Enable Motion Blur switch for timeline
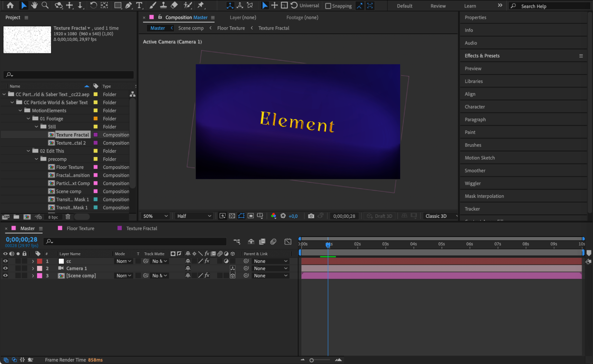Viewport: 593px width, 364px height. pyautogui.click(x=273, y=242)
